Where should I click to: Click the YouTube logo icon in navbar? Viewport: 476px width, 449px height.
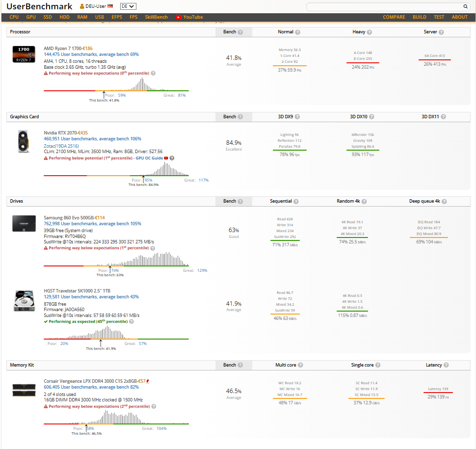tap(178, 17)
